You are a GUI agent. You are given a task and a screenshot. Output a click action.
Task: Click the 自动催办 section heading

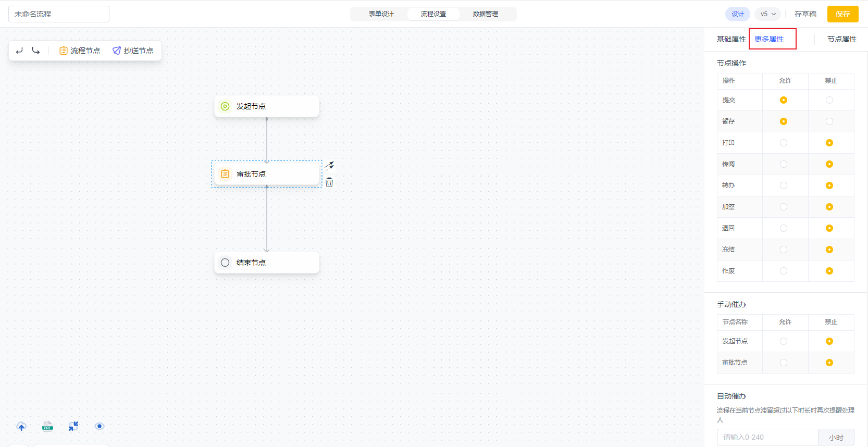(x=731, y=396)
